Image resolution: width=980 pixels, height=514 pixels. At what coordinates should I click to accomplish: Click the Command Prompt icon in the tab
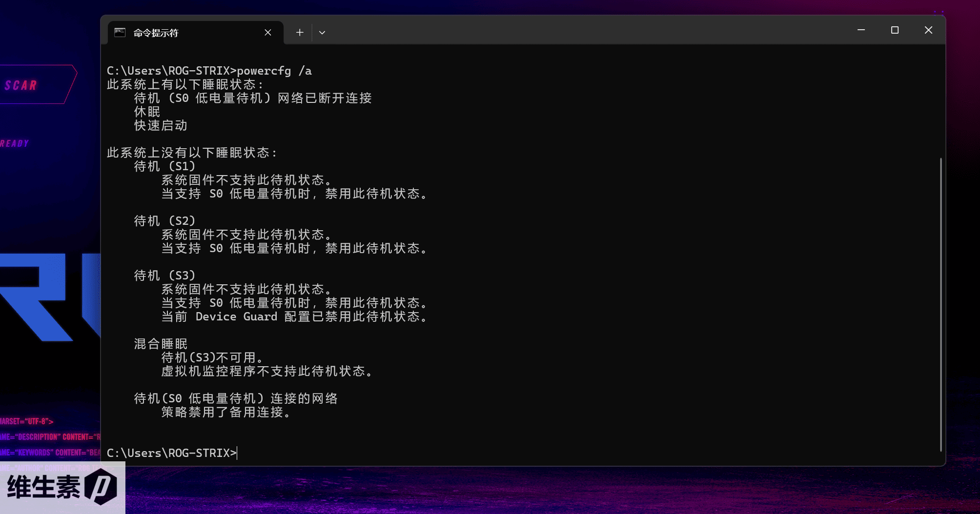tap(120, 33)
